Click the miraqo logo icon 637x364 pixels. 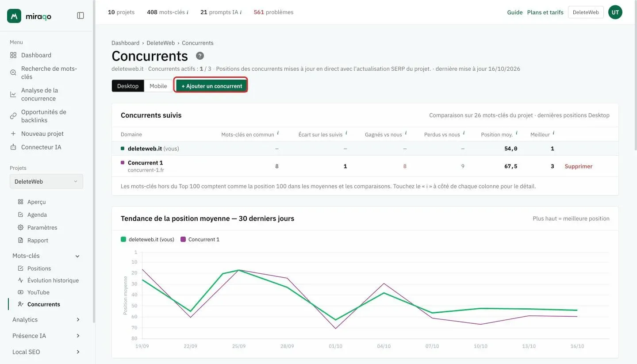coord(14,16)
